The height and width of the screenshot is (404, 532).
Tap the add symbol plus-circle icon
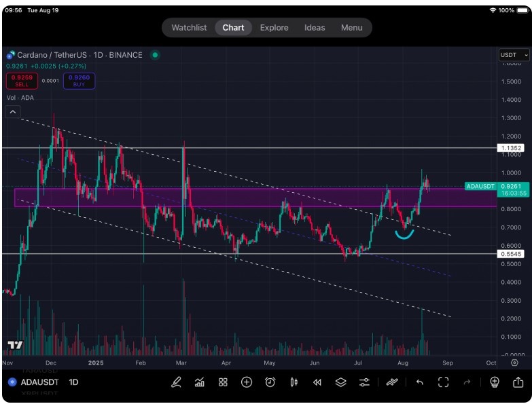pyautogui.click(x=247, y=382)
